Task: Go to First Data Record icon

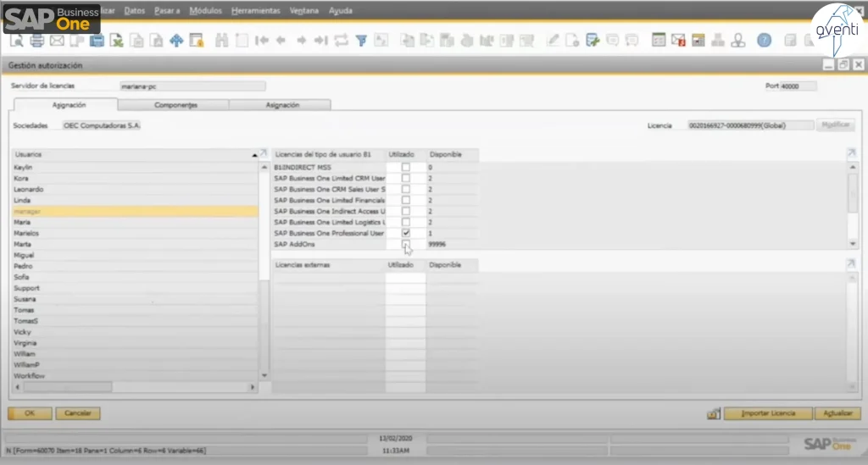Action: pos(261,41)
